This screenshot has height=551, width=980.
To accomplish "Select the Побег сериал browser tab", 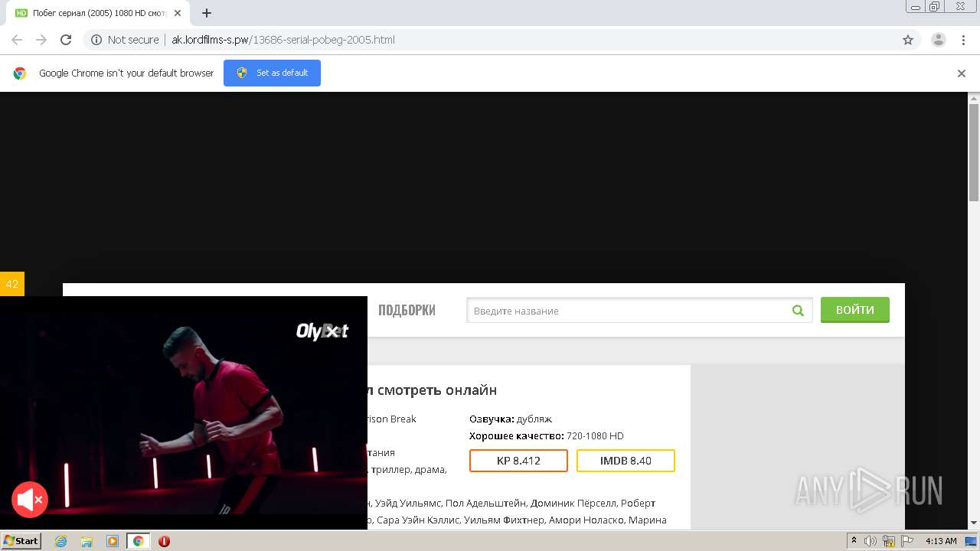I will pos(98,13).
